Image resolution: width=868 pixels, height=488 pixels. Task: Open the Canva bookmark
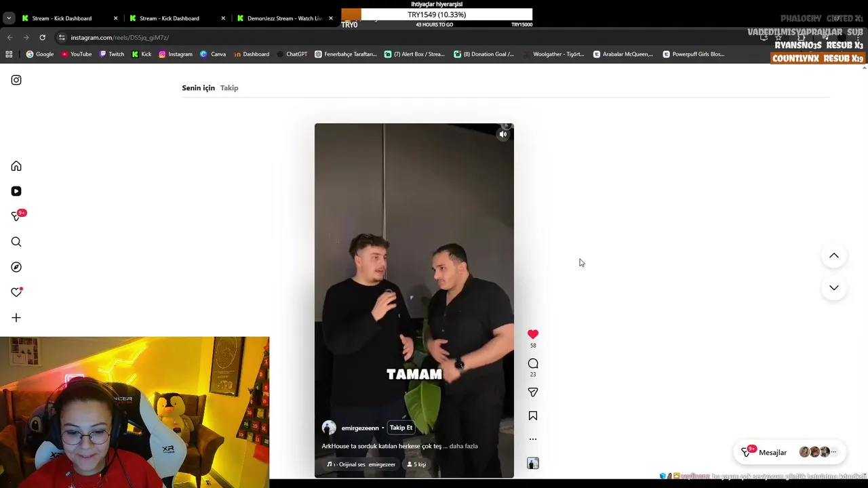[x=213, y=54]
